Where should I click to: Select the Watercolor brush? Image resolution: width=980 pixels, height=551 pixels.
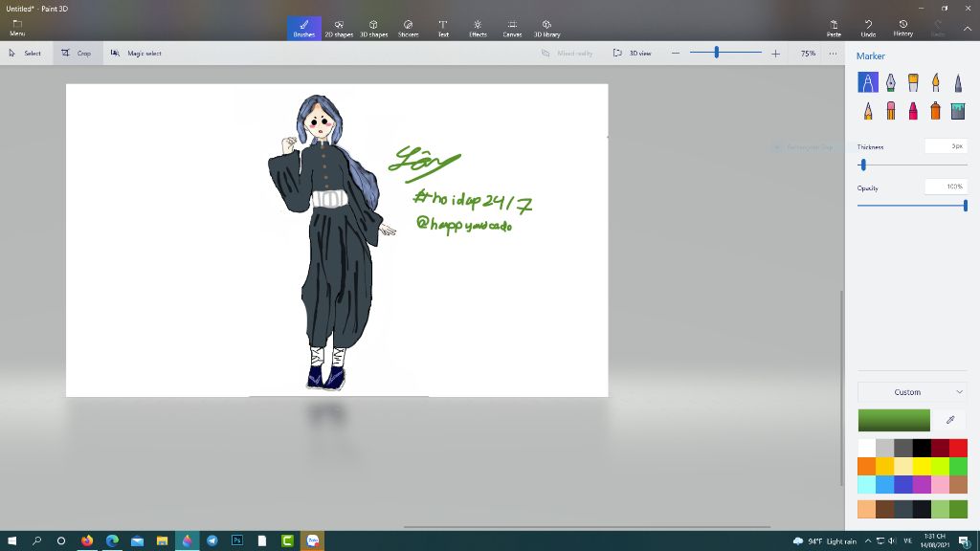pos(936,82)
